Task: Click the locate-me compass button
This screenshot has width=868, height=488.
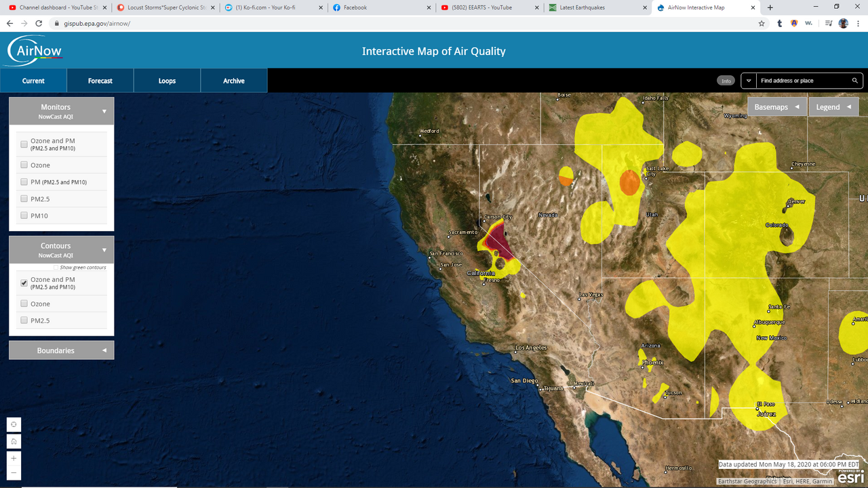Action: (14, 425)
